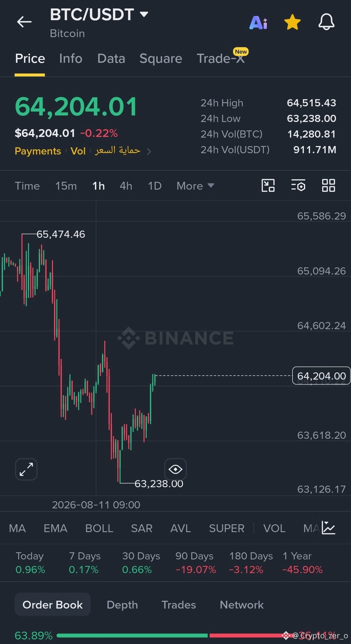Switch to the Trades tab
351x644 pixels.
tap(179, 605)
